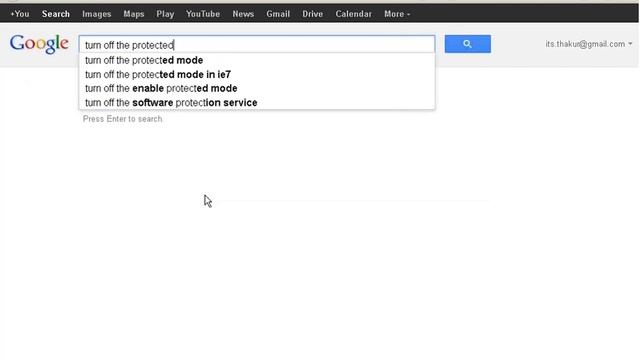Go to the Search link in the top bar
Image resolution: width=640 pixels, height=360 pixels.
pos(56,14)
